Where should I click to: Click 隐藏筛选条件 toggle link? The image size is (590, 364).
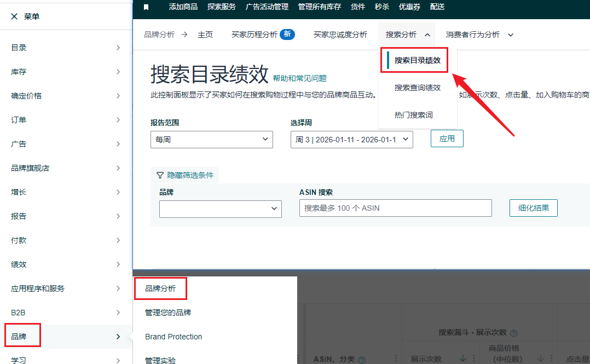[190, 175]
